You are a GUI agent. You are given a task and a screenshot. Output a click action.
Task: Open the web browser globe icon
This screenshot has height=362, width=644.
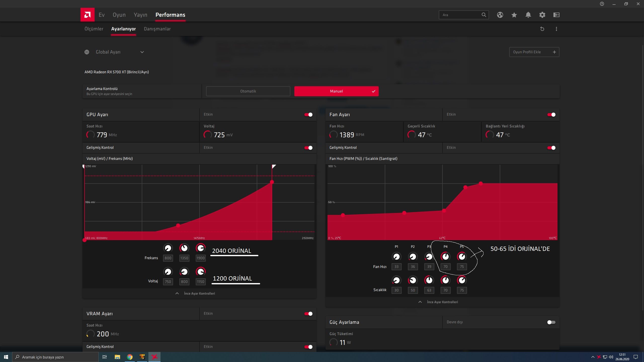500,15
